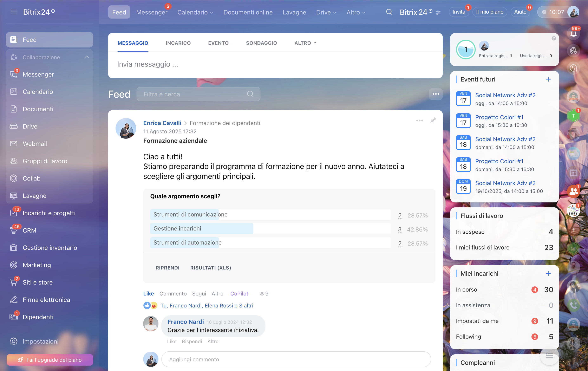This screenshot has width=588, height=371.
Task: Open the Social Network Adv #2 event link
Action: 505,95
